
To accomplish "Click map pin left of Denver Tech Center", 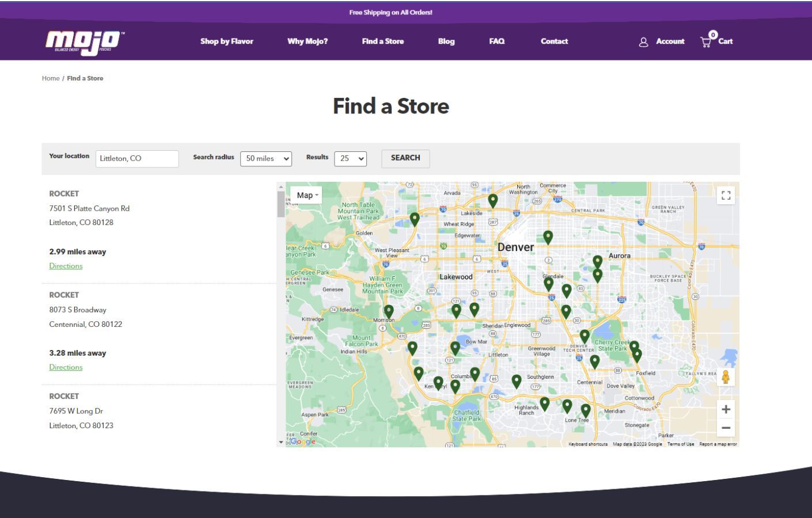I will (x=585, y=336).
